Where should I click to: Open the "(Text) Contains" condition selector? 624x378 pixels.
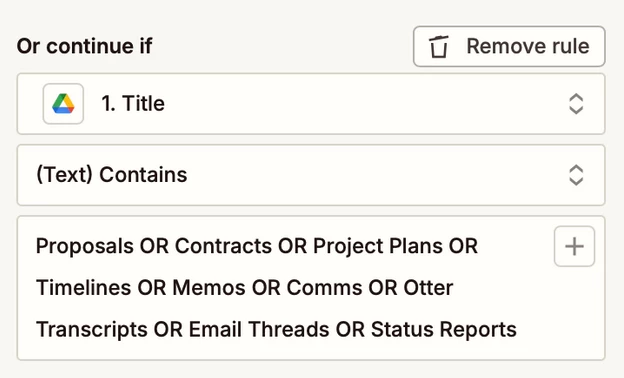tap(311, 175)
